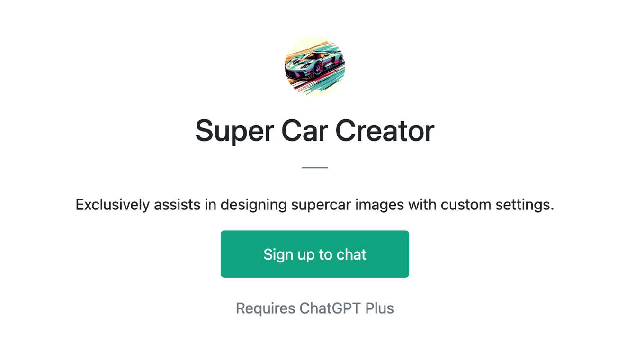Click the Sign up to chat button
Image resolution: width=644 pixels, height=362 pixels.
click(315, 254)
